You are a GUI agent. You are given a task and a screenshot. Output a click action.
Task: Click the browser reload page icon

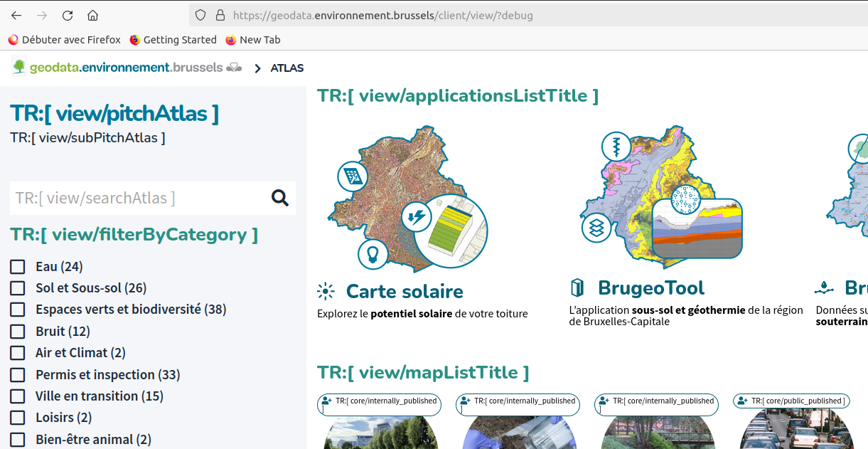pos(68,16)
